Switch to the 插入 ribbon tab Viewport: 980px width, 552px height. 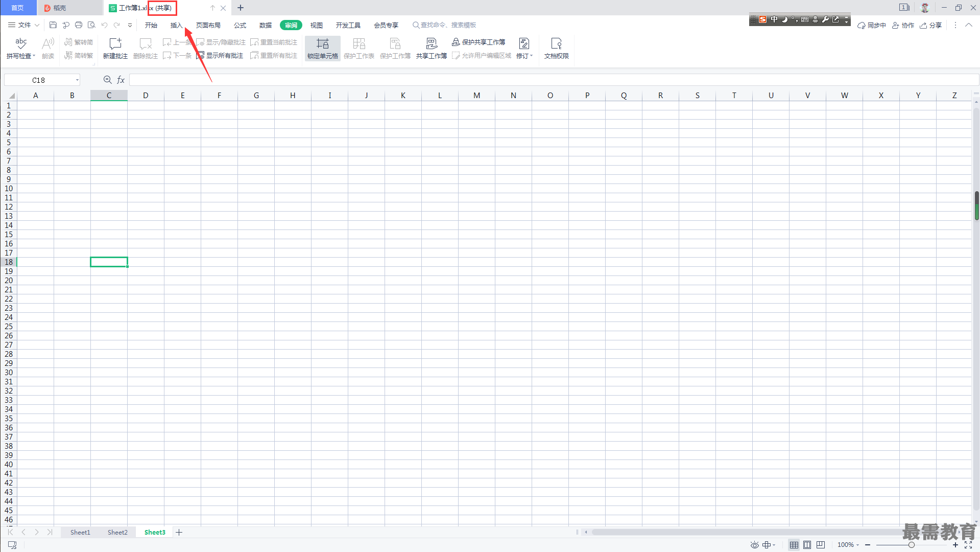coord(176,25)
